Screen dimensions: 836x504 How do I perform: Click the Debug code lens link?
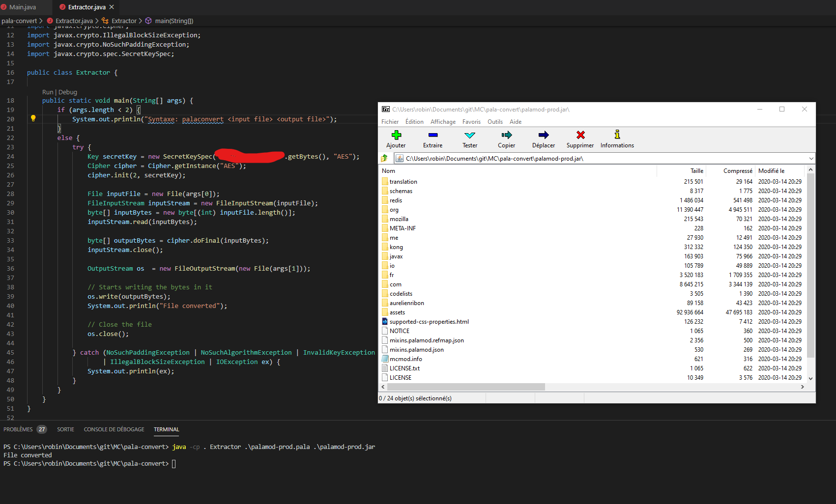click(68, 92)
